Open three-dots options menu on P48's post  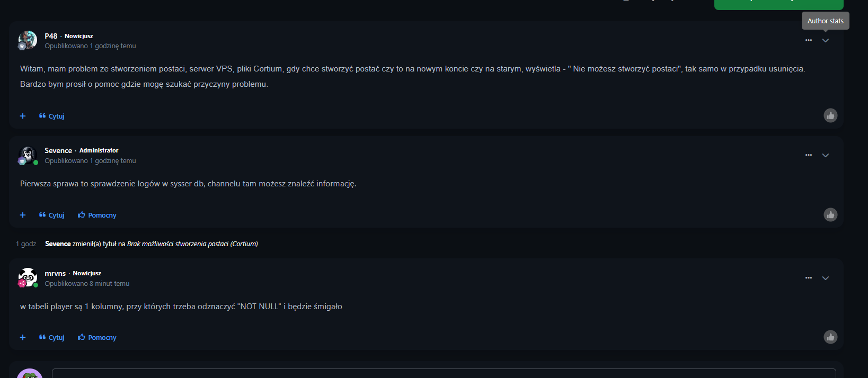pos(809,40)
